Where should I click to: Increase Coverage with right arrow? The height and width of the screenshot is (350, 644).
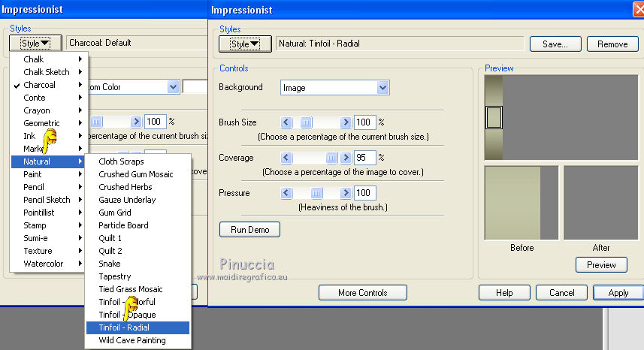(346, 158)
